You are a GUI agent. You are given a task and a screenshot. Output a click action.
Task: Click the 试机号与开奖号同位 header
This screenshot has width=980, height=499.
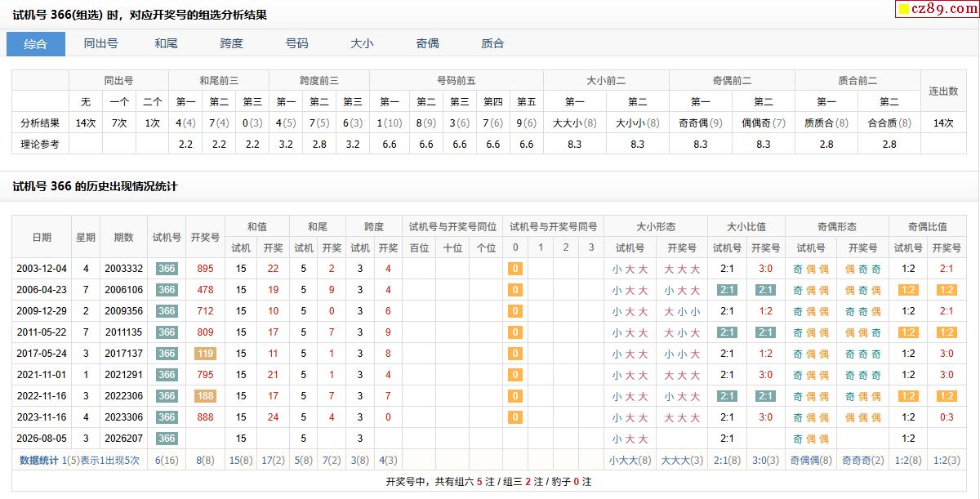tap(452, 226)
